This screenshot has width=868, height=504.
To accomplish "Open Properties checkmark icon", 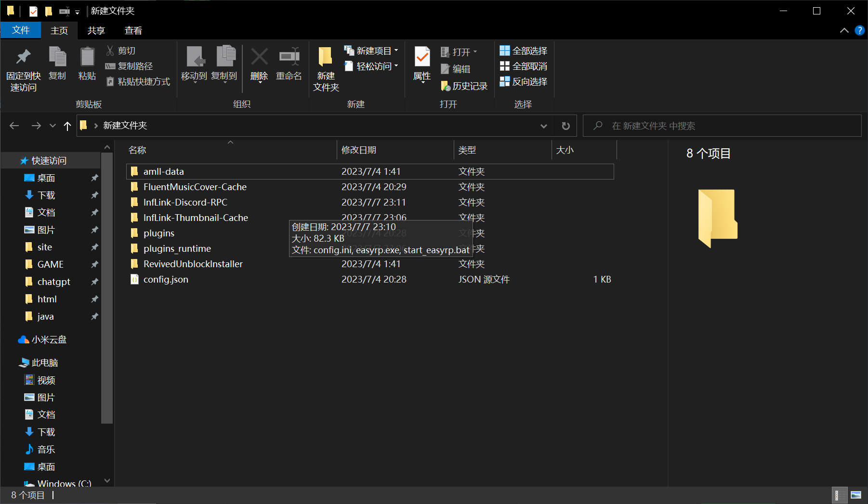I will 422,58.
